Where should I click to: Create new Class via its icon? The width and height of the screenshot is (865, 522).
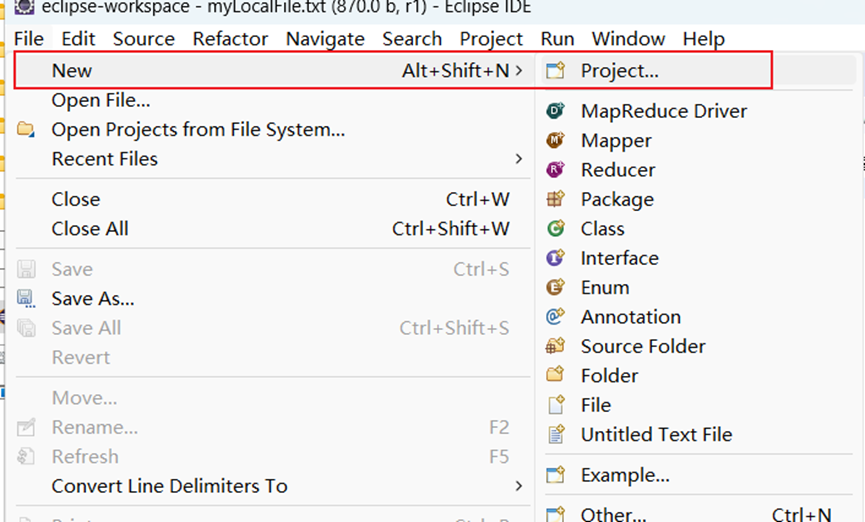click(x=556, y=228)
